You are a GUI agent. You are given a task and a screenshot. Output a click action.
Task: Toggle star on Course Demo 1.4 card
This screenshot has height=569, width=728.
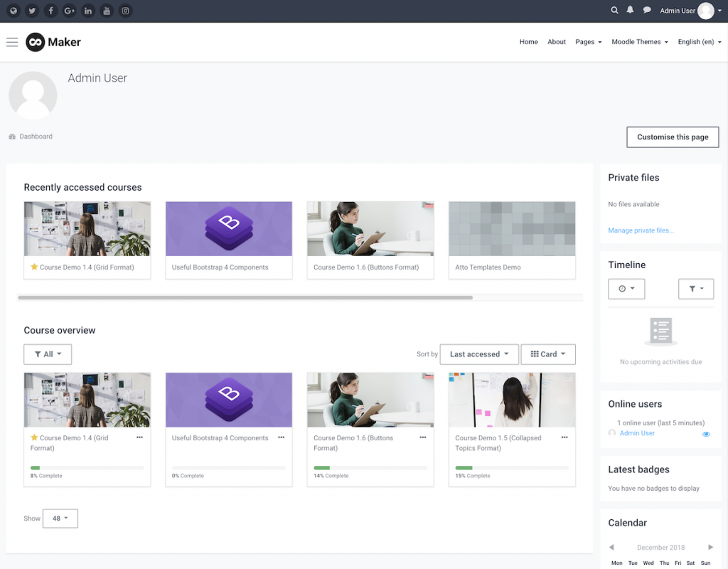coord(34,437)
